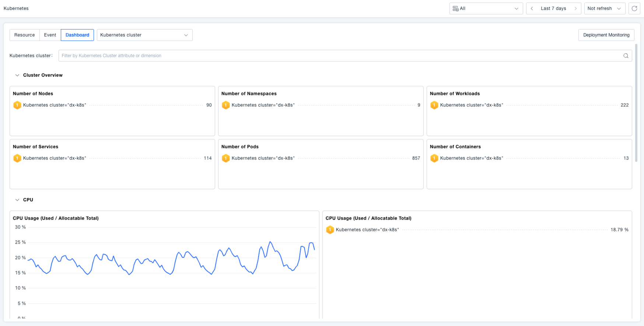Click hexagon badge in Number of Containers

[x=434, y=158]
